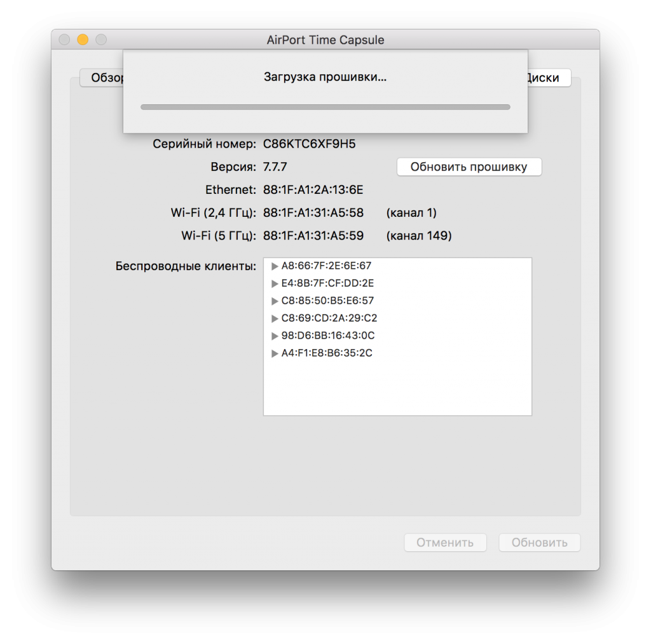Switch to the Обзор tab
This screenshot has width=651, height=644.
(102, 78)
